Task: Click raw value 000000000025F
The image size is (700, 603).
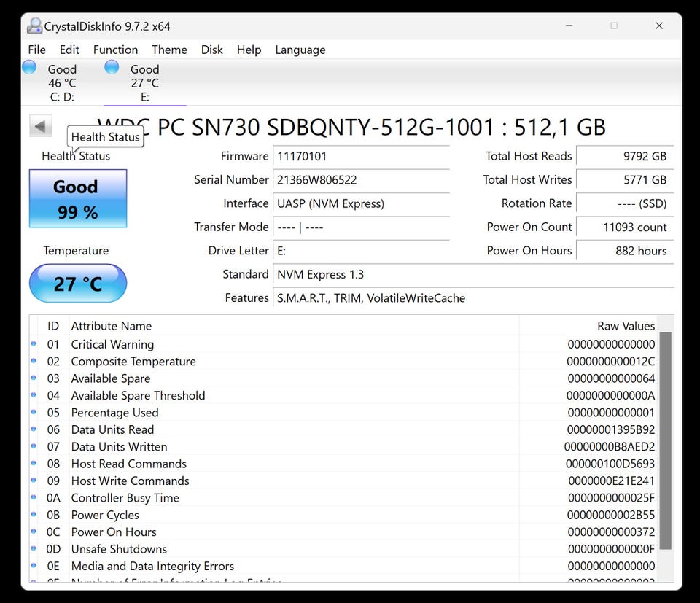Action: pos(611,498)
